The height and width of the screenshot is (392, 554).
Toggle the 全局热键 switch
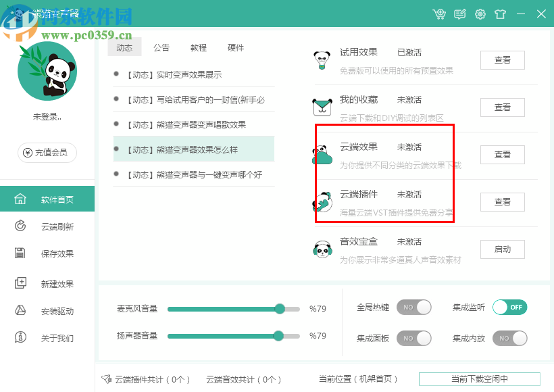[413, 308]
